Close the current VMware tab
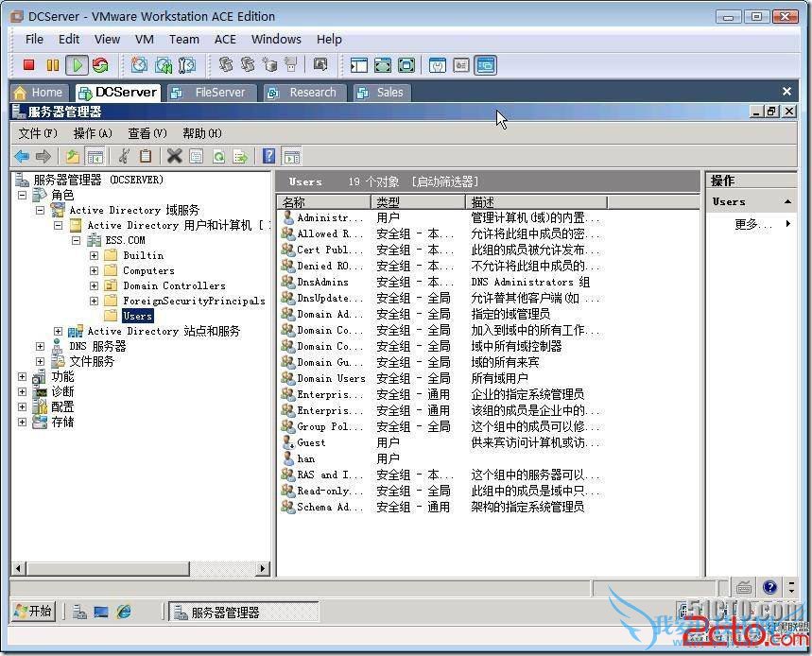This screenshot has height=656, width=812. coord(786,92)
